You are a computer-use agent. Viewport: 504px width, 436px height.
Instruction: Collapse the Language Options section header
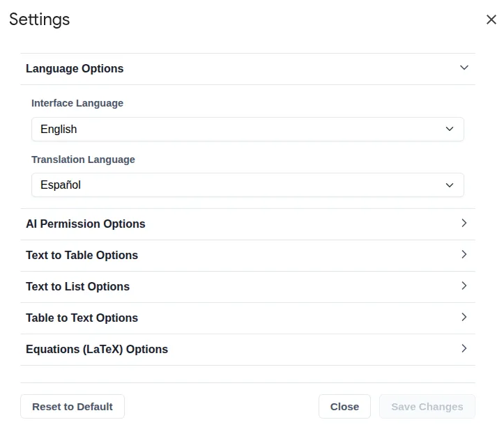coord(247,69)
